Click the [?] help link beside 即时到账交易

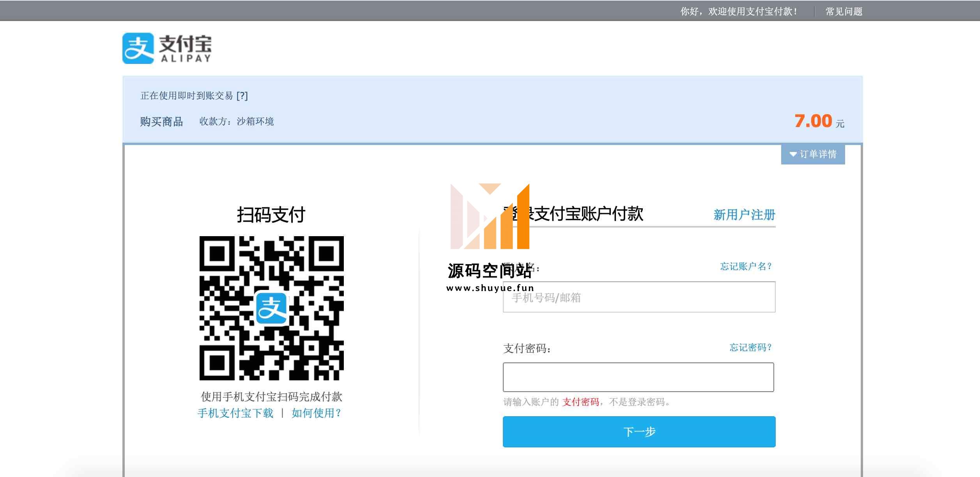[x=242, y=96]
